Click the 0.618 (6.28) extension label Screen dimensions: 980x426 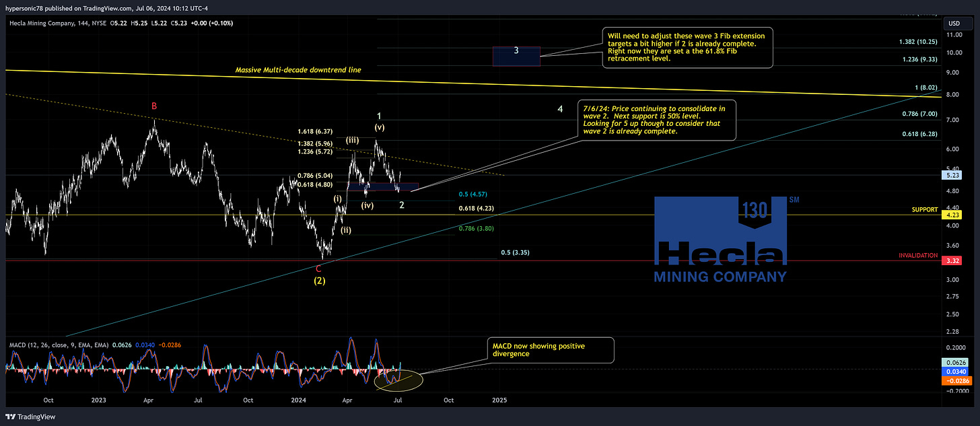tap(920, 135)
